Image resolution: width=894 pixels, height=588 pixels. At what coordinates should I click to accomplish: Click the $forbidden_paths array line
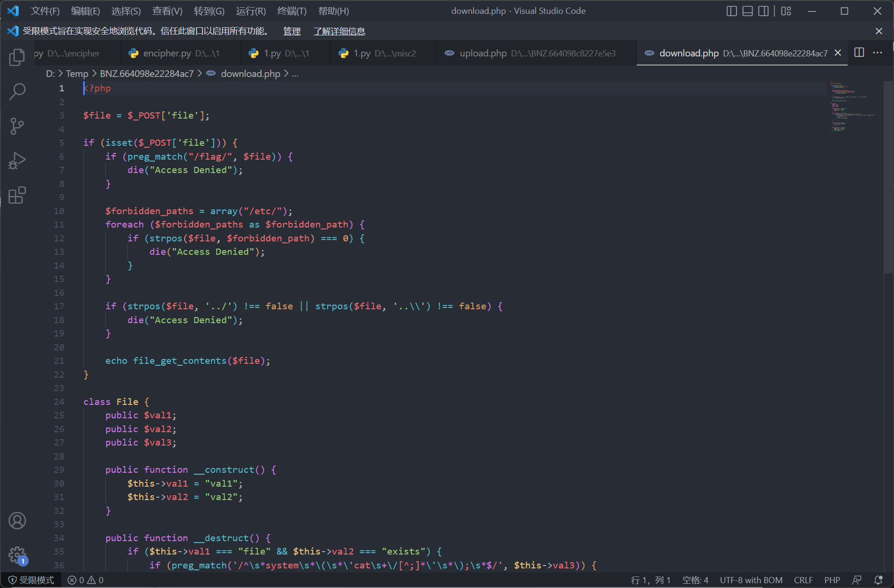pyautogui.click(x=199, y=211)
